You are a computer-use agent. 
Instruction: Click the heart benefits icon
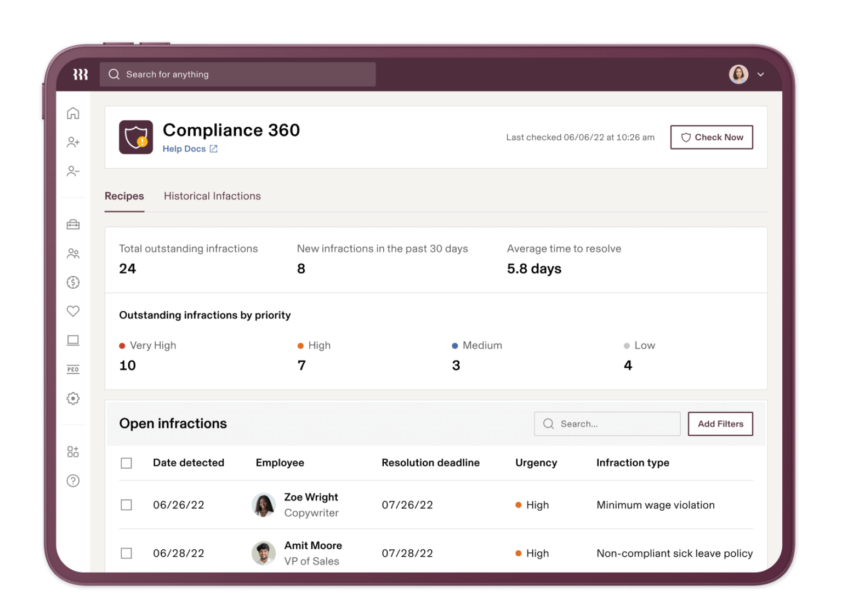(73, 311)
